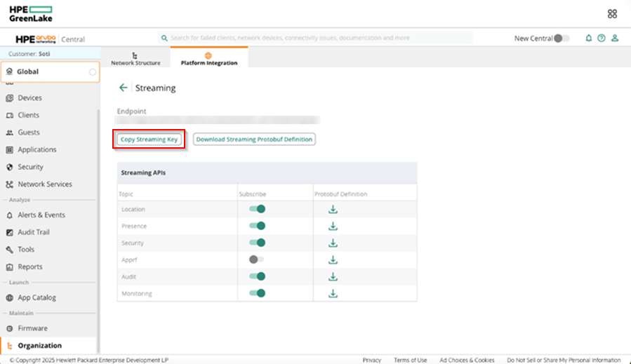This screenshot has width=631, height=364.
Task: Download Monitoring protobuf definition
Action: click(333, 294)
